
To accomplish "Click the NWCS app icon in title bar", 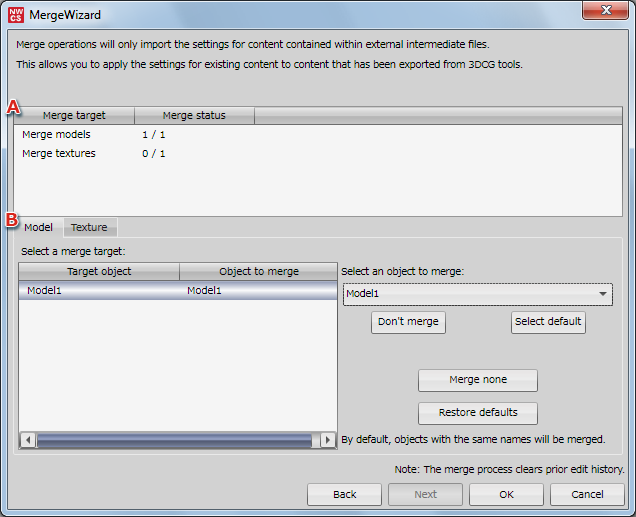I will (x=16, y=15).
